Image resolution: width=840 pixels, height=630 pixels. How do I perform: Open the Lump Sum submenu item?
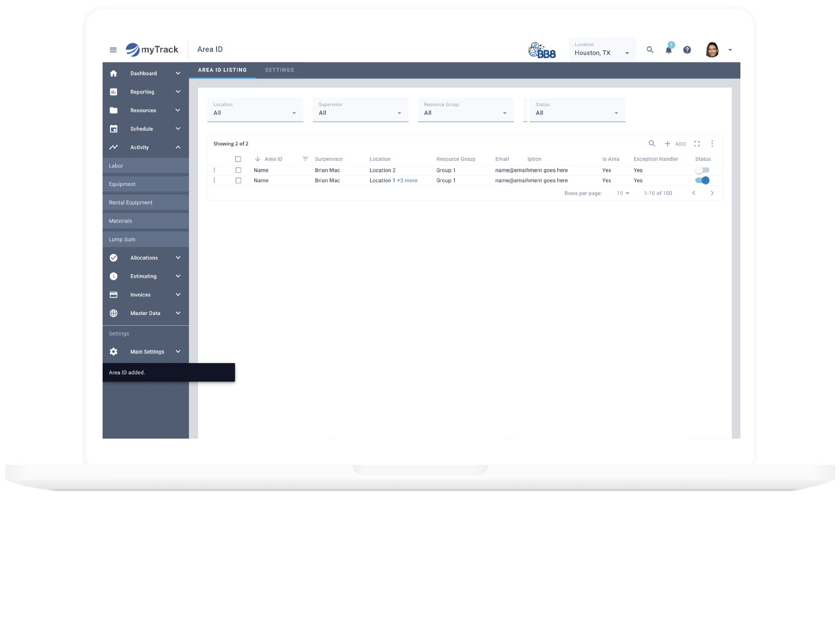(x=146, y=239)
